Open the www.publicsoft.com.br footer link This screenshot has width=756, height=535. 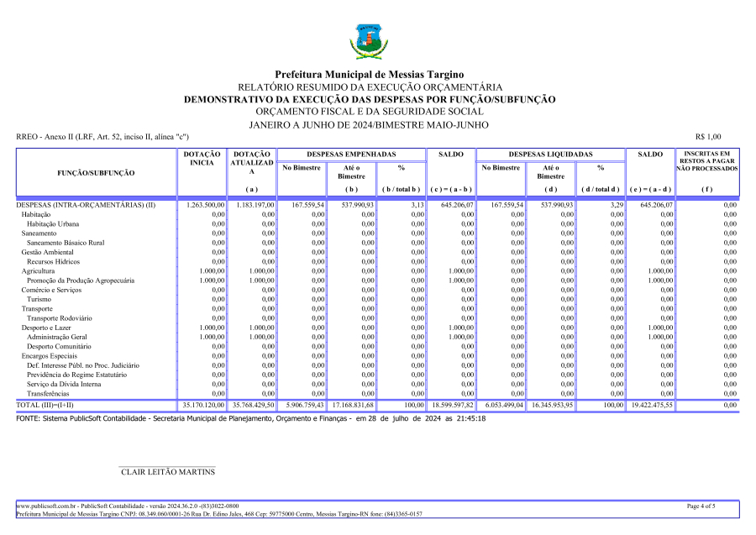[x=46, y=506]
